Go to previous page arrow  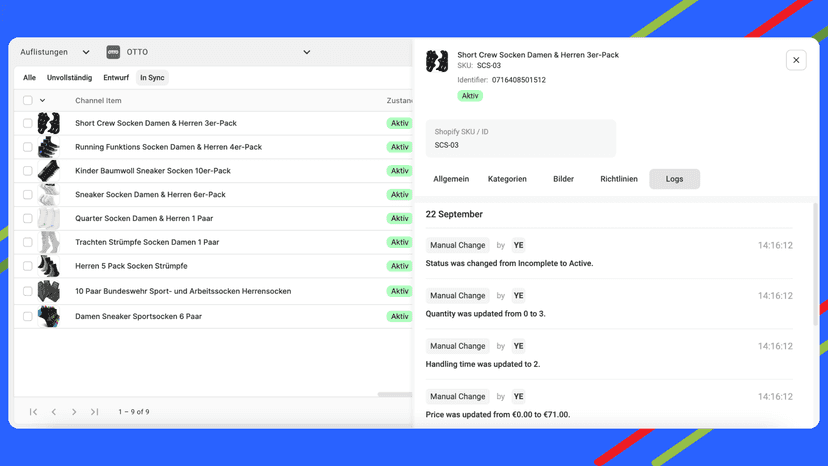tap(54, 412)
